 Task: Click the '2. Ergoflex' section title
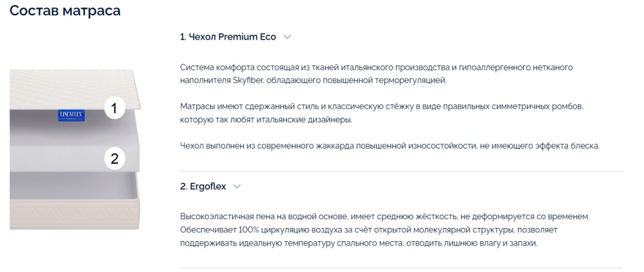click(x=203, y=186)
